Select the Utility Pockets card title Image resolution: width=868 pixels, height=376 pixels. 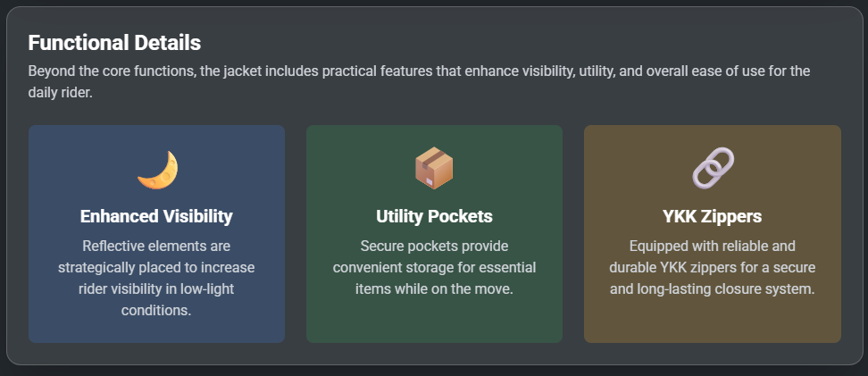(x=434, y=216)
